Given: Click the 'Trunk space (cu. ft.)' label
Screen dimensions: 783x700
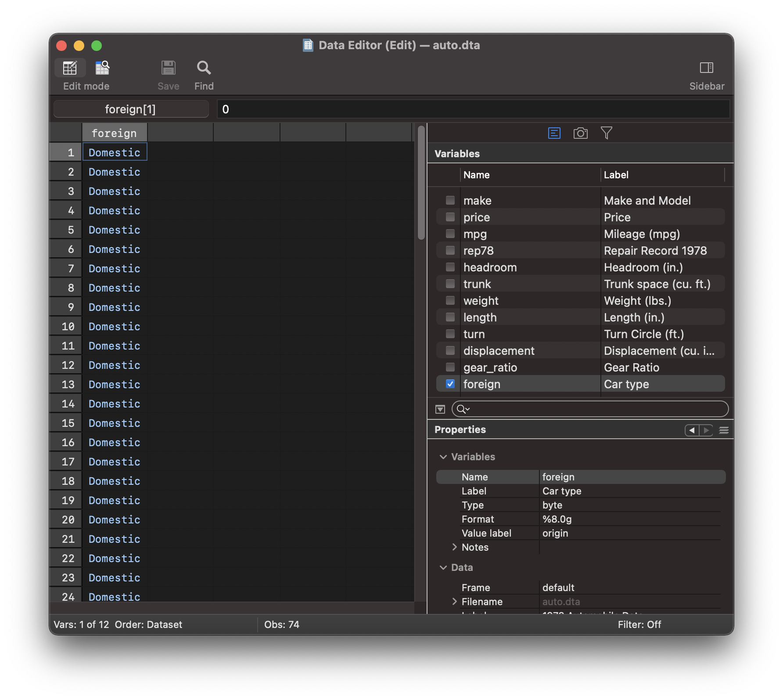Looking at the screenshot, I should coord(657,284).
